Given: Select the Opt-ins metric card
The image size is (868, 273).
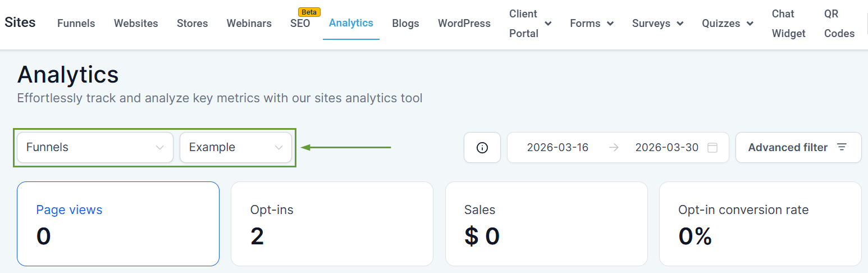Looking at the screenshot, I should point(332,224).
